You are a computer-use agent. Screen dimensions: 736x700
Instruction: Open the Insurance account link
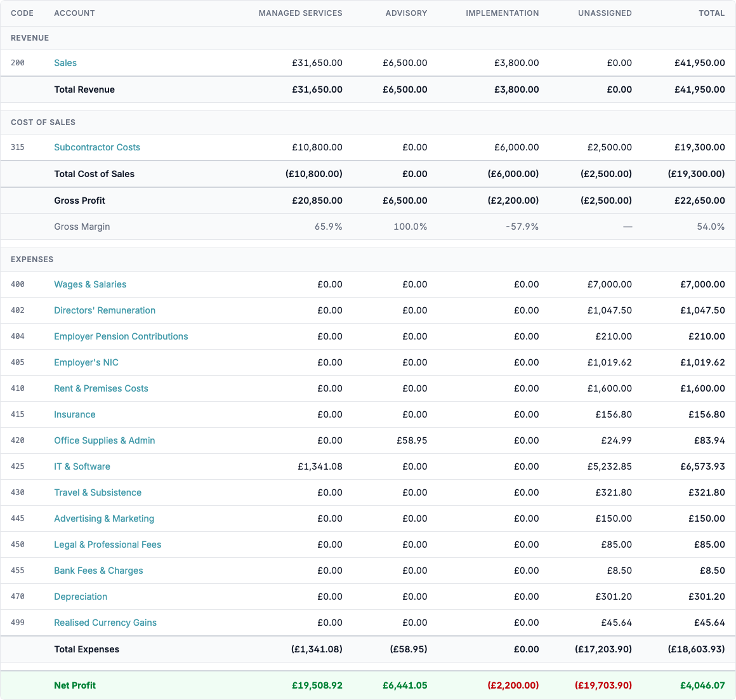click(75, 414)
